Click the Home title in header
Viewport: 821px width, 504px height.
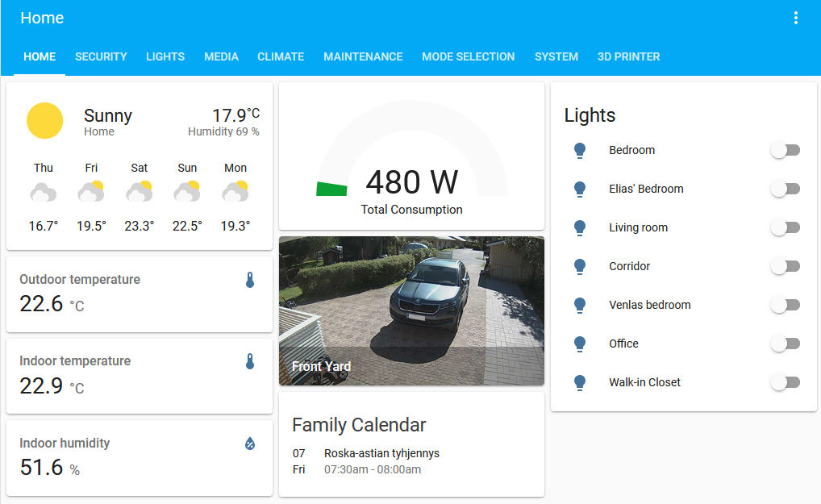click(x=42, y=18)
